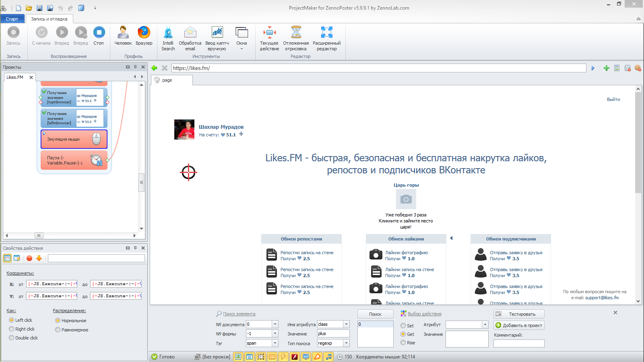This screenshot has width=644, height=362.
Task: Open a project with the folder icon
Action: (x=29, y=8)
